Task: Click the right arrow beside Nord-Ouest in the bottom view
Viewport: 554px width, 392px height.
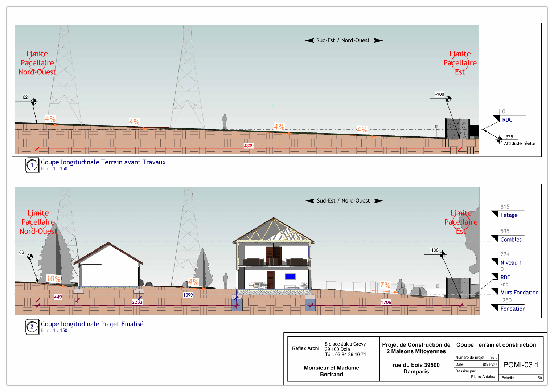Action: click(378, 201)
